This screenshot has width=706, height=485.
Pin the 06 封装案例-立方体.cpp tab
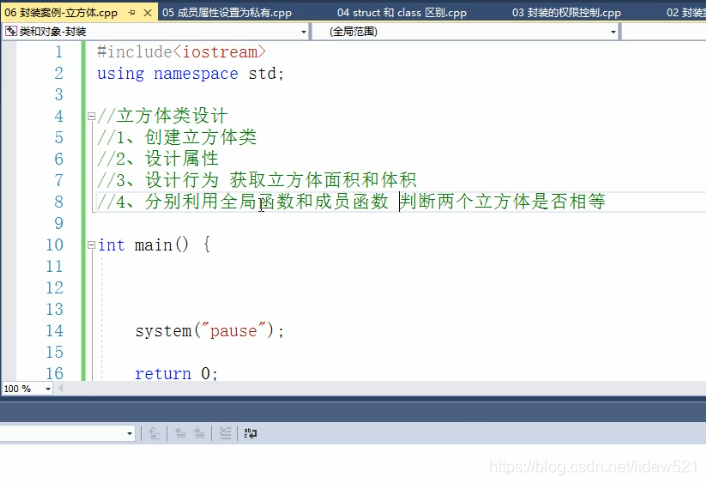click(131, 13)
